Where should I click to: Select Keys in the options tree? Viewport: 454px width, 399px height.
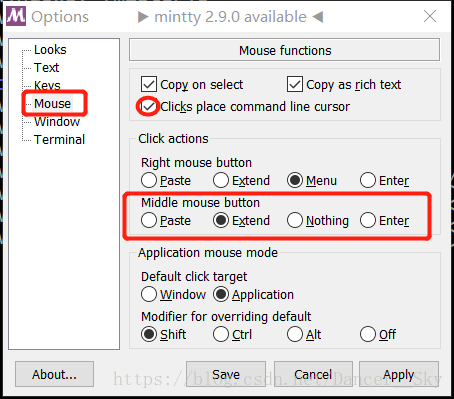coord(47,85)
